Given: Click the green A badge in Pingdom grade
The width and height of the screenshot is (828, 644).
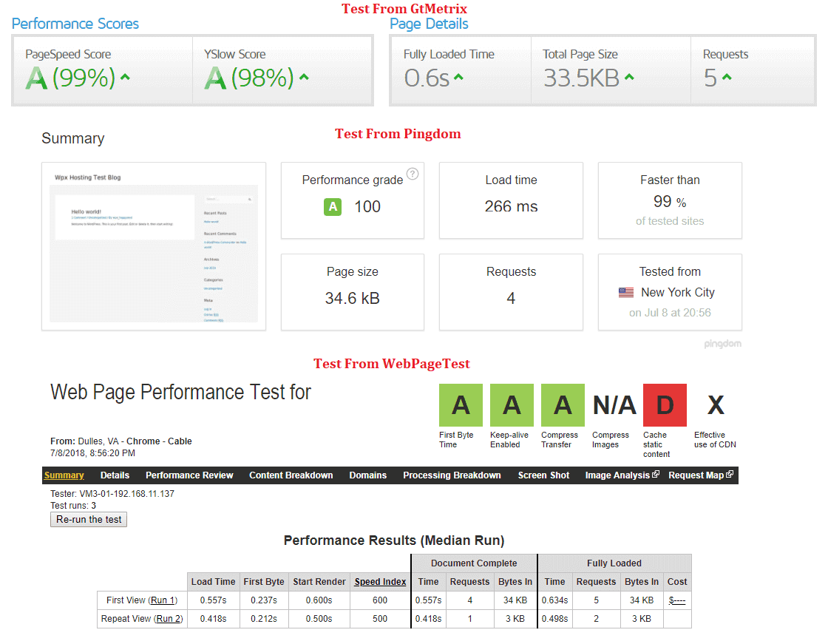Looking at the screenshot, I should pos(333,206).
